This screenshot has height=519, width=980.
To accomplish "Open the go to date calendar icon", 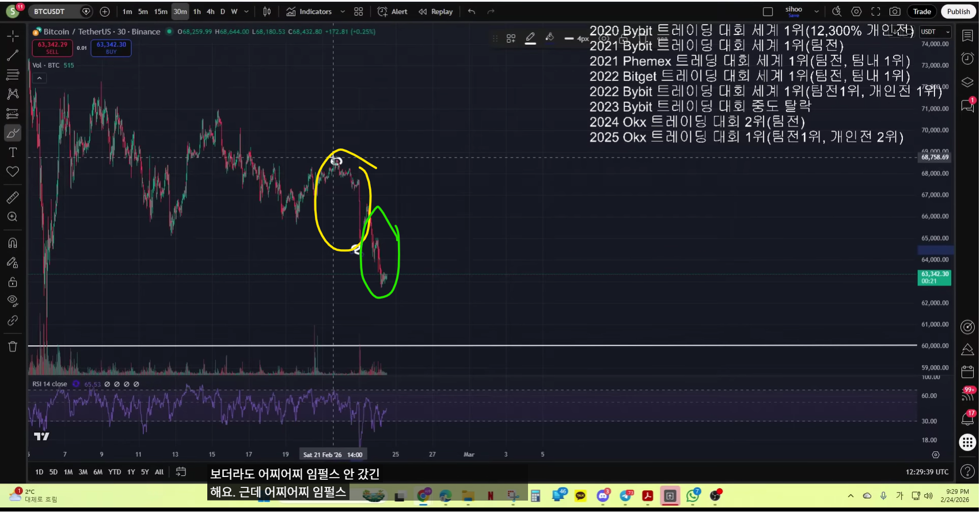I will 181,472.
